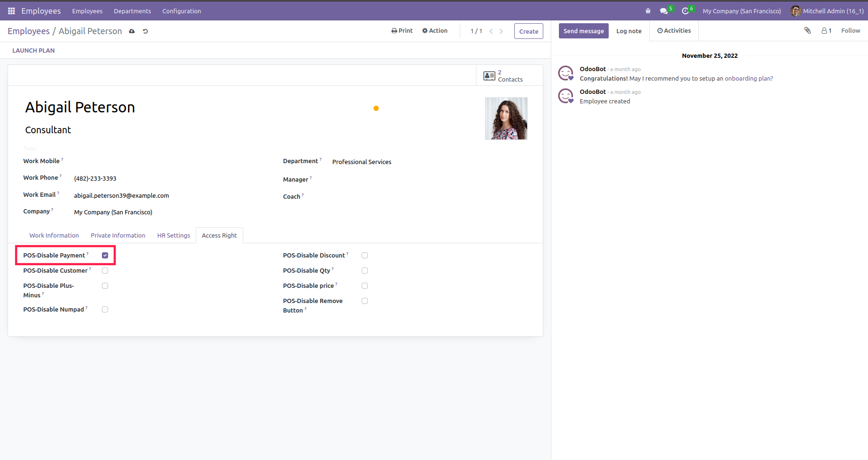Go back via Employees breadcrumb
This screenshot has height=460, width=868.
tap(28, 31)
